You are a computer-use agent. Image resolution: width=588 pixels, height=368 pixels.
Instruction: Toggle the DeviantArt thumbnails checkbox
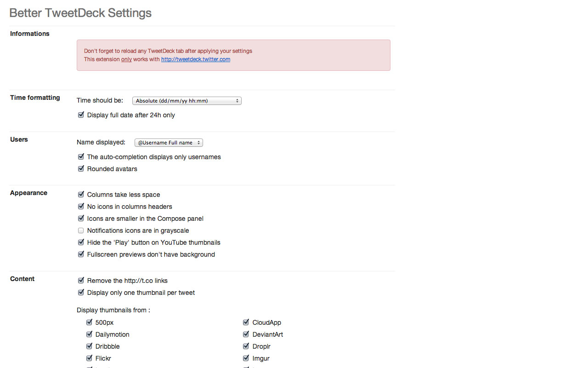pos(246,334)
